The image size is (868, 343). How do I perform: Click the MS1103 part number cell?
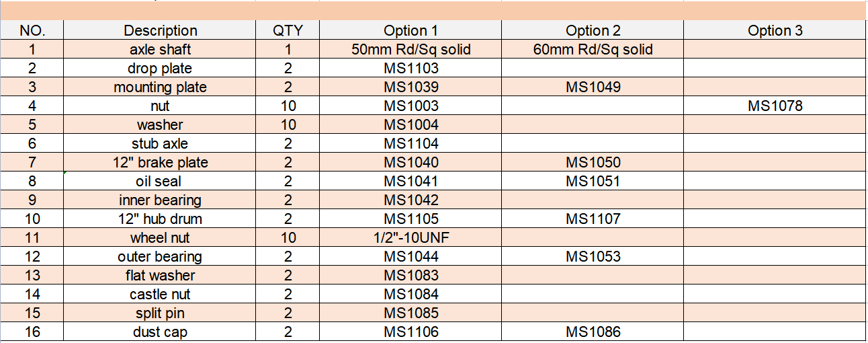pyautogui.click(x=410, y=68)
